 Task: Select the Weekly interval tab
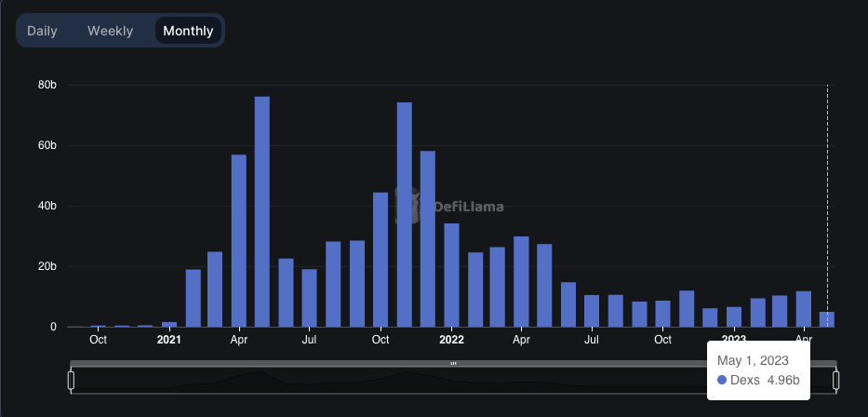pyautogui.click(x=110, y=31)
